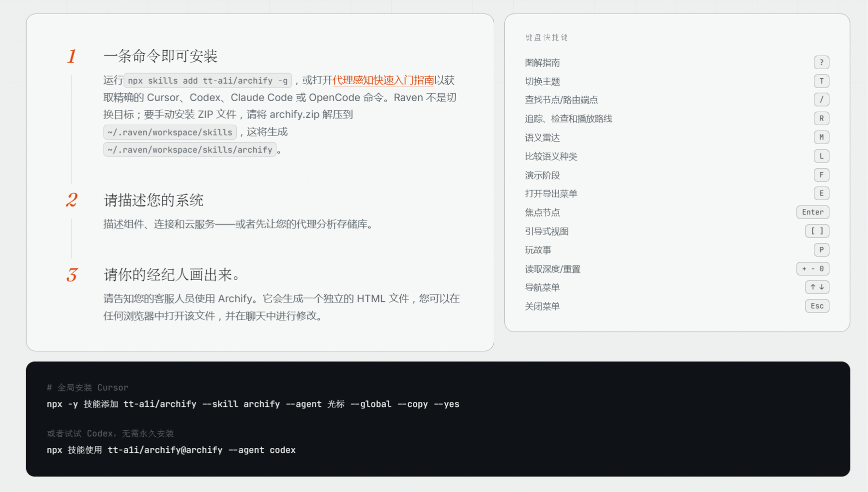Click the 切换主题 shortcut label
The height and width of the screenshot is (492, 868).
tap(543, 81)
